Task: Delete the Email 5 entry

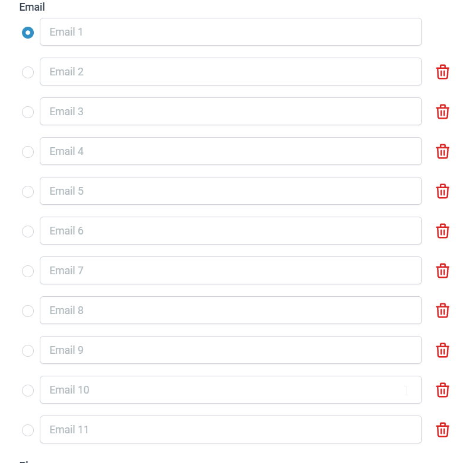Action: (x=442, y=191)
